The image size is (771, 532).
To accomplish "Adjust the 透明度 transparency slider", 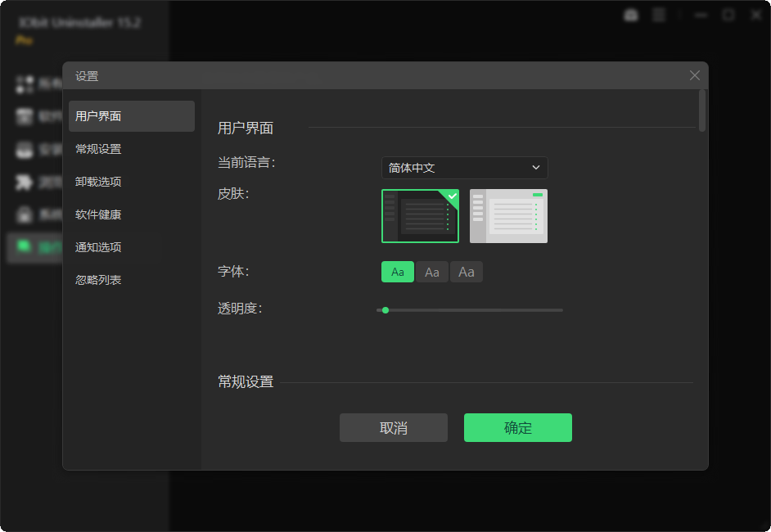I will point(385,309).
